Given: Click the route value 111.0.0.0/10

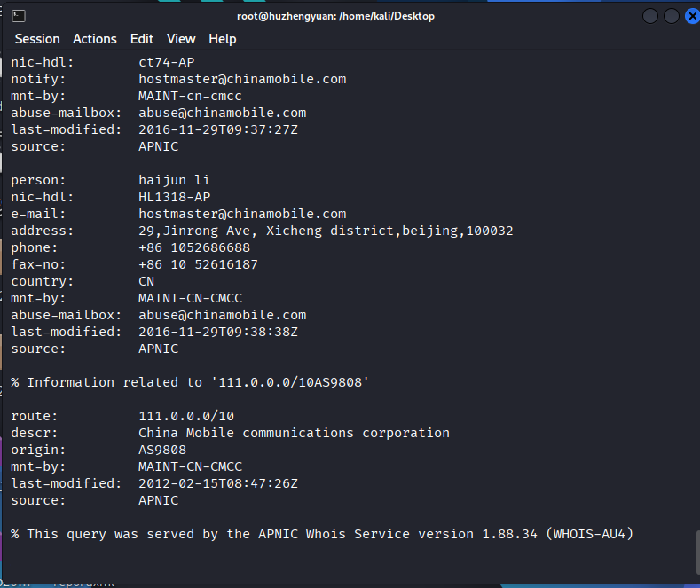Looking at the screenshot, I should click(186, 416).
